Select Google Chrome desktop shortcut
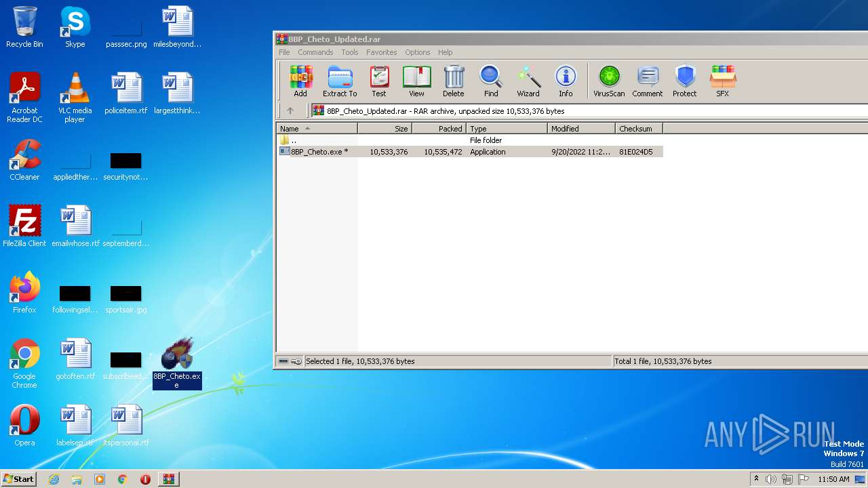This screenshot has height=488, width=868. pyautogui.click(x=24, y=363)
